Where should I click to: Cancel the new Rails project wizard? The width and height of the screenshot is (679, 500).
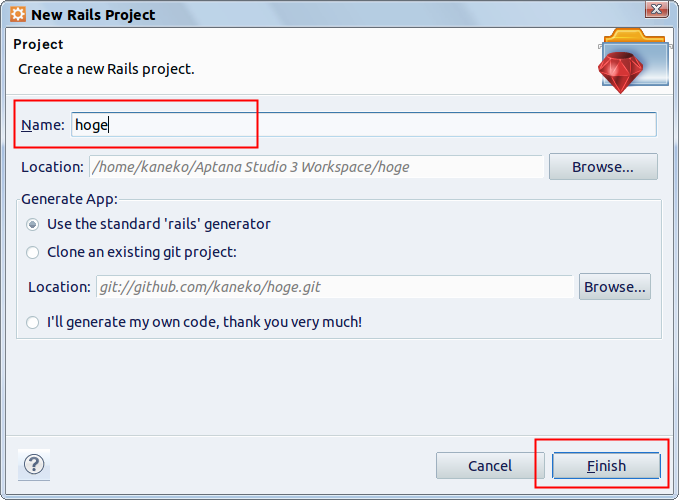(490, 466)
